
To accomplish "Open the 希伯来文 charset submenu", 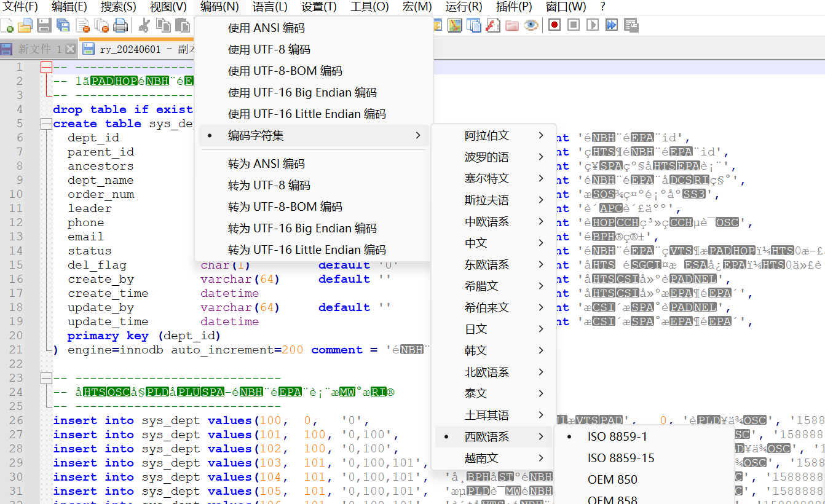I will point(494,308).
